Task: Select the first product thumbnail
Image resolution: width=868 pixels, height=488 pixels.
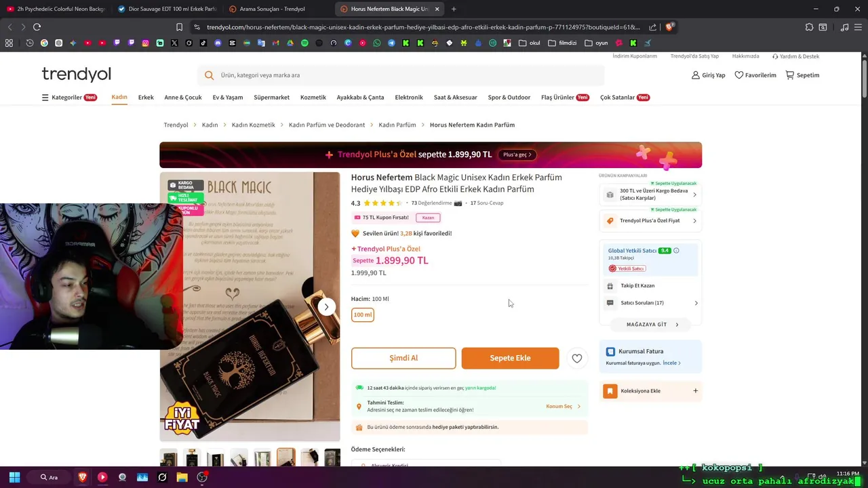Action: point(169,458)
